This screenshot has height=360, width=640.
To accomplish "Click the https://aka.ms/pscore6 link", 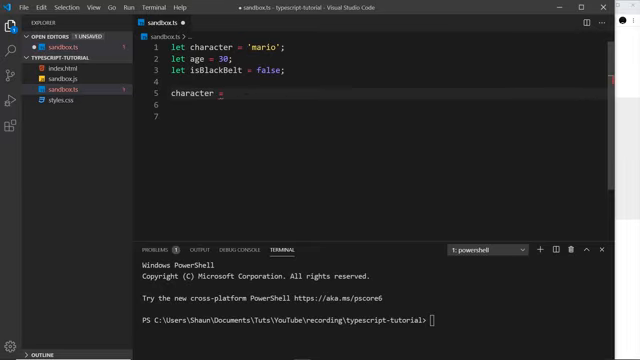I will pos(338,298).
